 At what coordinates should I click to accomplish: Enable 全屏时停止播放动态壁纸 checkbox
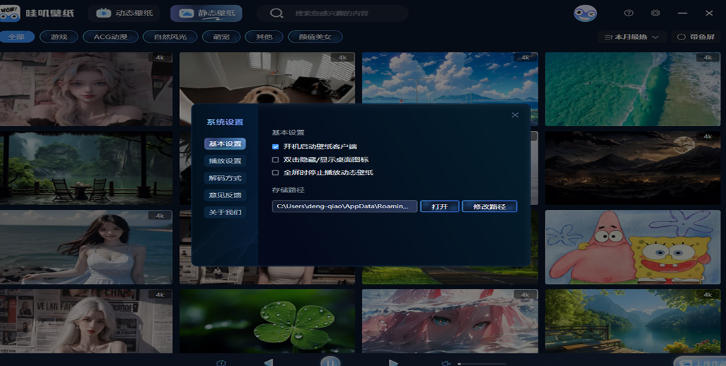point(275,173)
